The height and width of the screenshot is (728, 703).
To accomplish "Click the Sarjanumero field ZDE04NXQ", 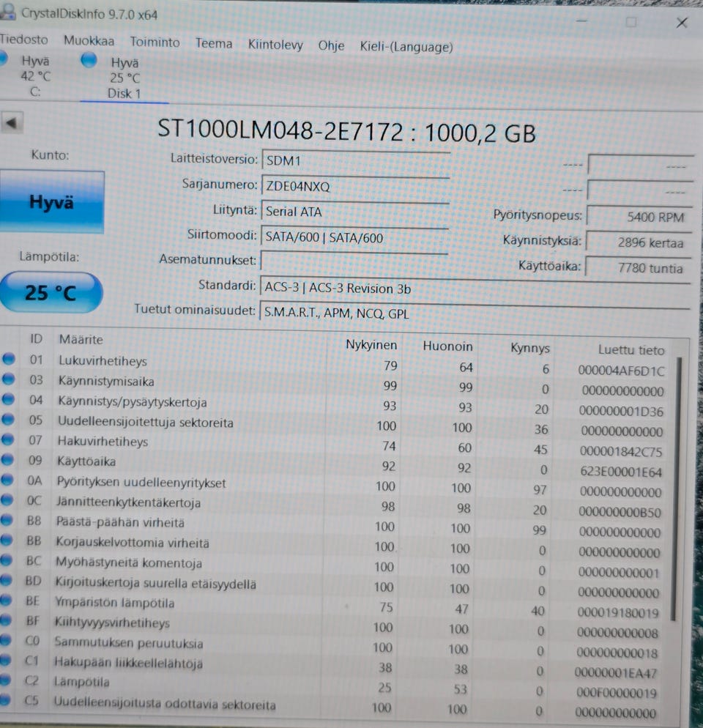I will point(355,187).
